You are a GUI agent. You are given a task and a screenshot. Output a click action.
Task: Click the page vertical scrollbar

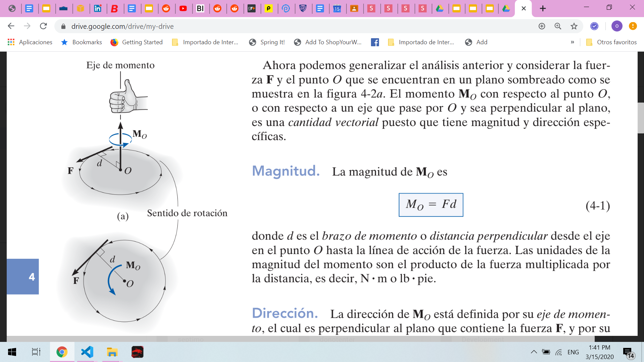641,118
